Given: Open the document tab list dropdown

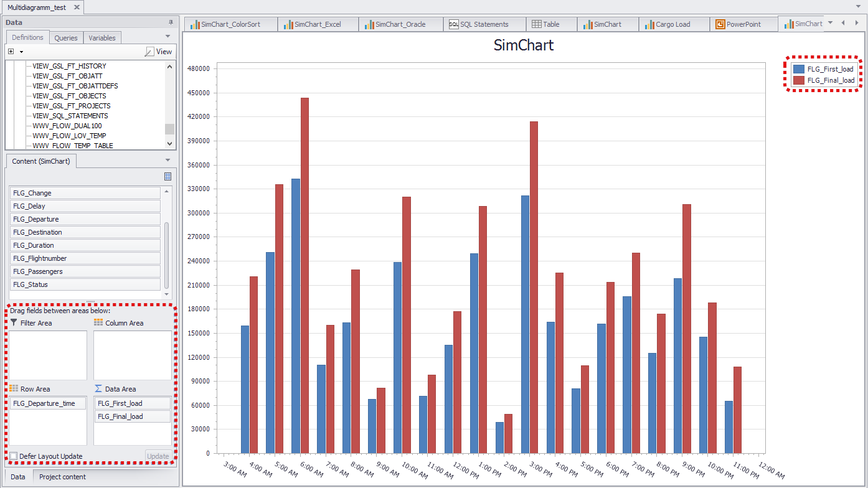Looking at the screenshot, I should point(830,22).
